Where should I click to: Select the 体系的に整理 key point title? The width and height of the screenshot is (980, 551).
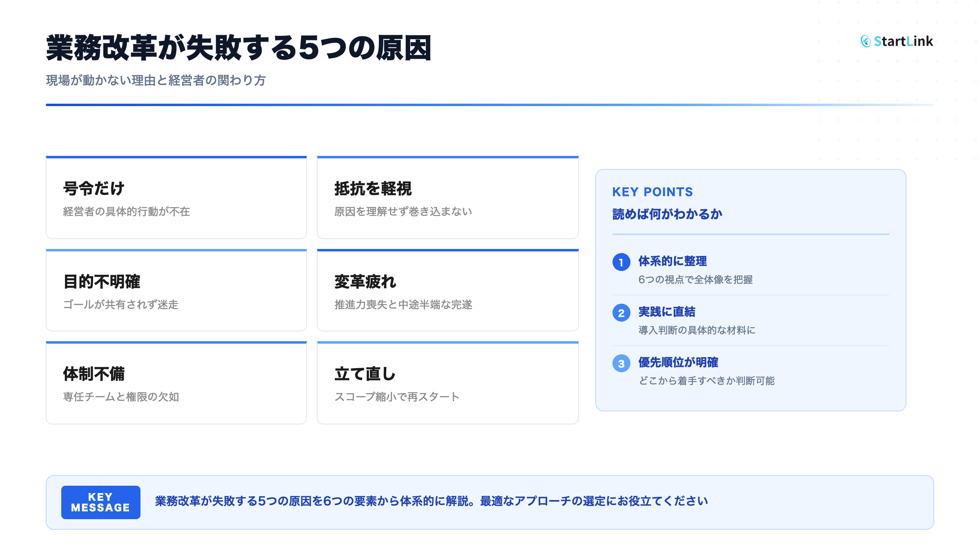(x=672, y=261)
